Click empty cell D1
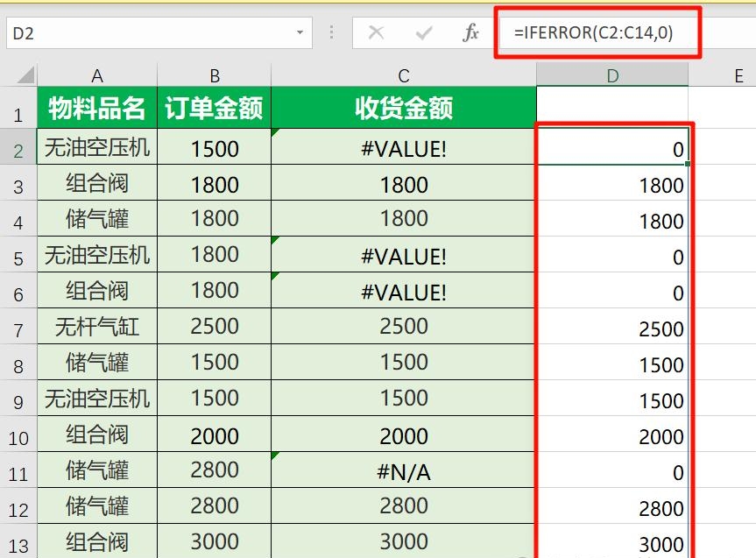 click(x=612, y=108)
